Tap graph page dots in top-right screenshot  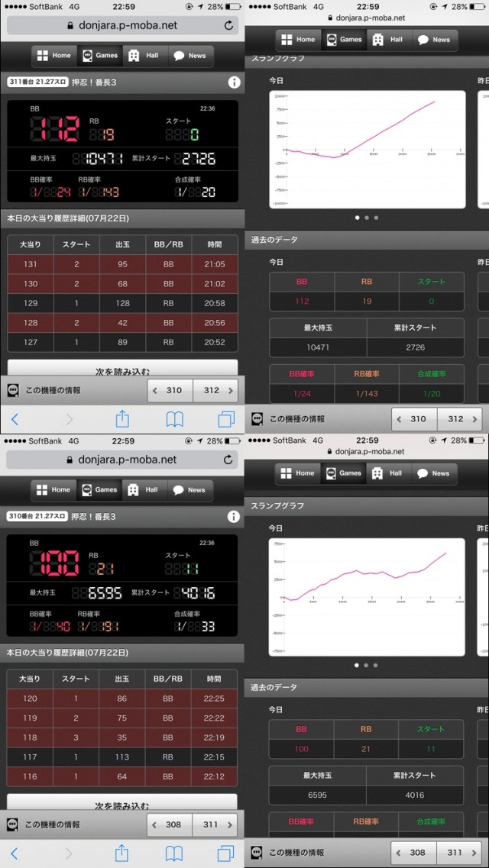point(366,218)
